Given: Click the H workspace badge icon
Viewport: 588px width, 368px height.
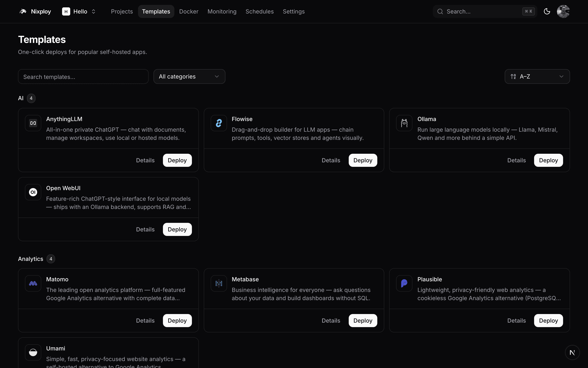Looking at the screenshot, I should [66, 11].
